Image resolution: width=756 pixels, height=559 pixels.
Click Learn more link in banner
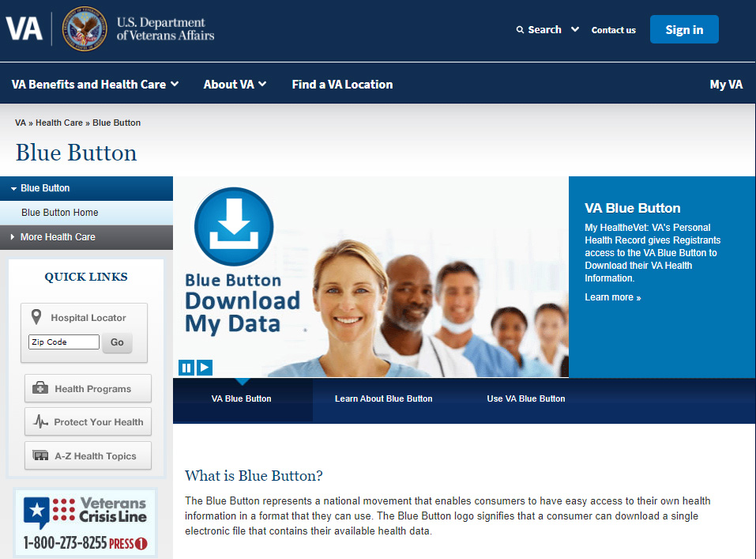(x=613, y=297)
